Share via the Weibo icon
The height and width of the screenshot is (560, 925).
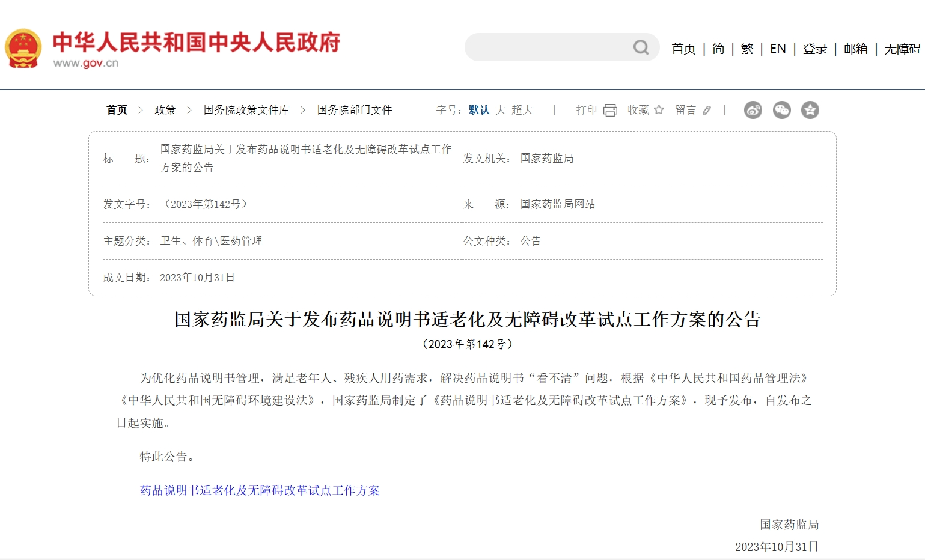pos(753,110)
